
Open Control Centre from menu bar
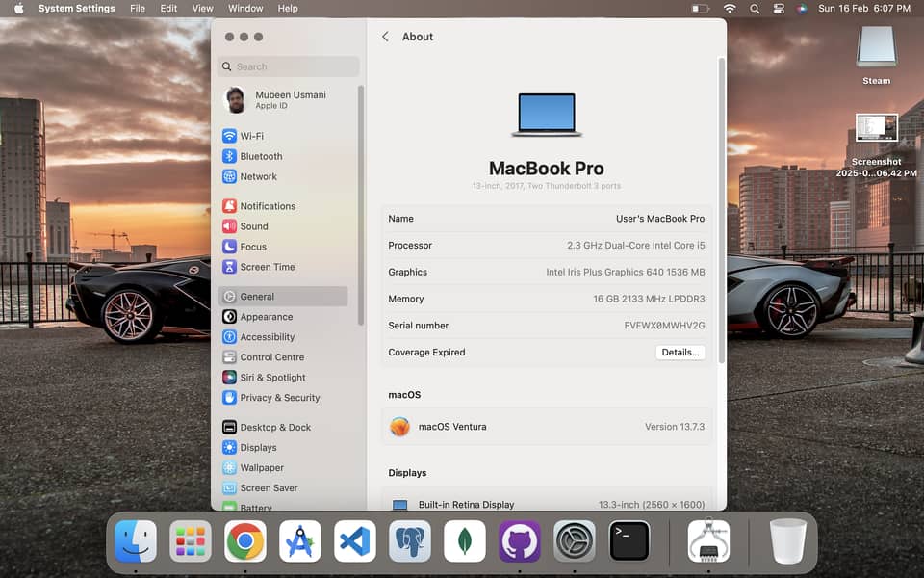(x=779, y=9)
